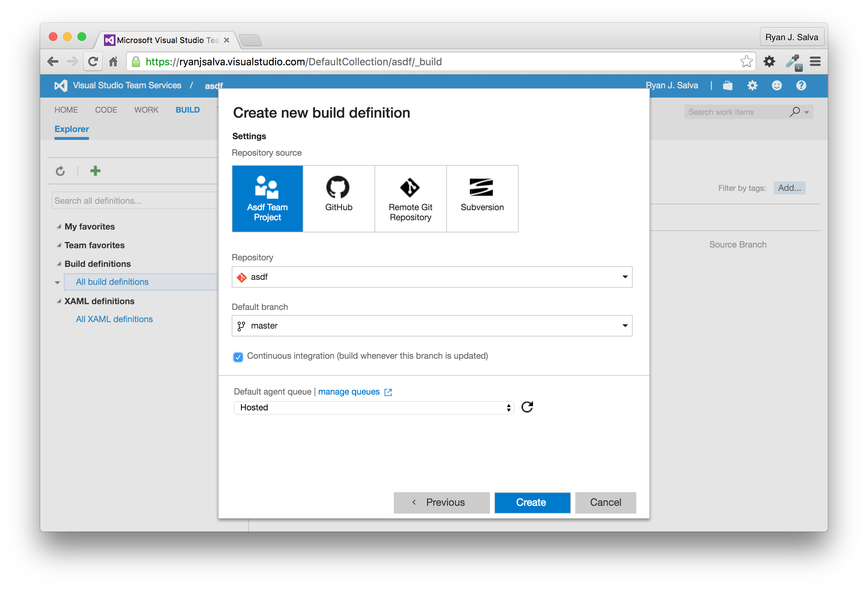Switch to the WORK tab

pyautogui.click(x=146, y=110)
